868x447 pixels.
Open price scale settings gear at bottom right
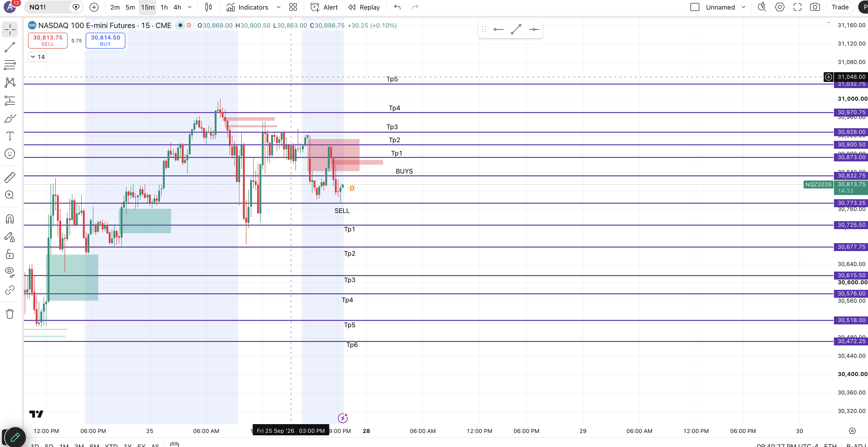[x=852, y=431]
